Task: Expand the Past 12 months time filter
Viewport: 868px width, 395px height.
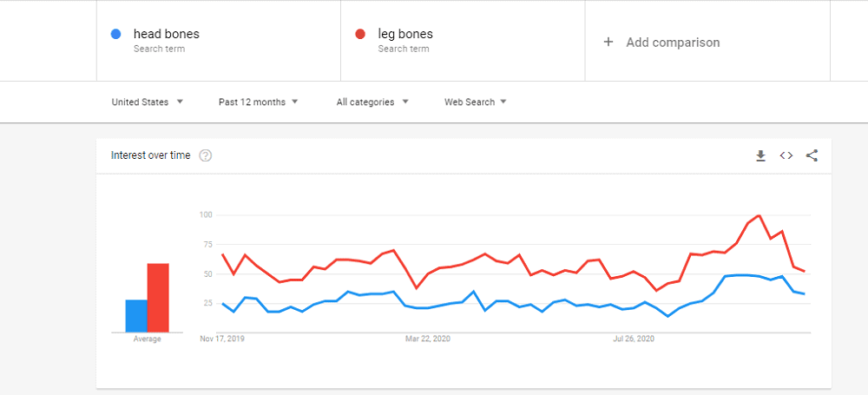Action: (x=259, y=102)
